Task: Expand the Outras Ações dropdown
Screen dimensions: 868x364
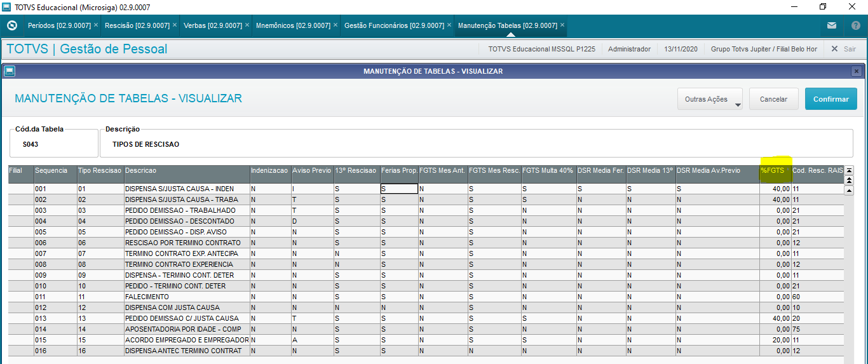Action: pos(710,99)
